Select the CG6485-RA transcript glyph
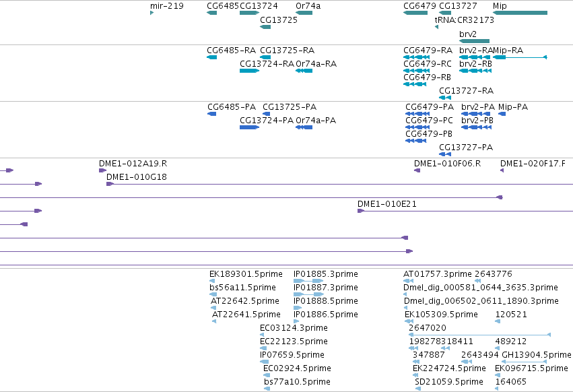573x392 pixels. click(211, 57)
